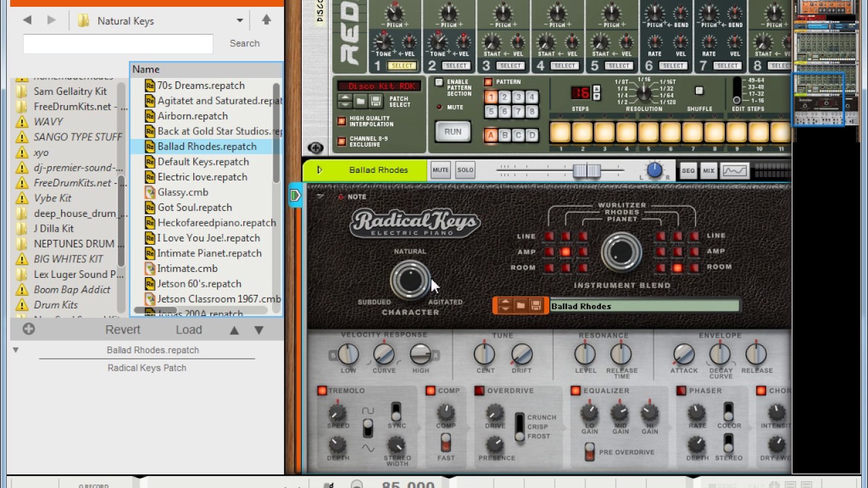Select Ballad Rhodes.repatch in list
868x488 pixels.
click(x=207, y=146)
